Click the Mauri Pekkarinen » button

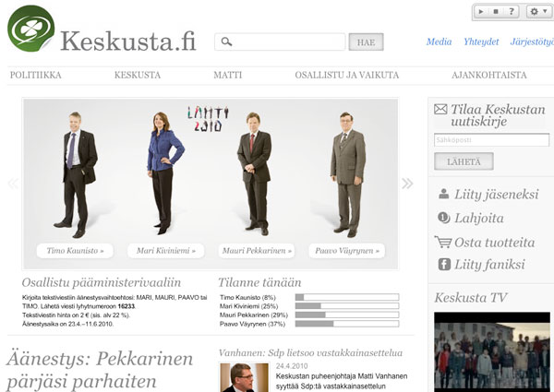[257, 251]
